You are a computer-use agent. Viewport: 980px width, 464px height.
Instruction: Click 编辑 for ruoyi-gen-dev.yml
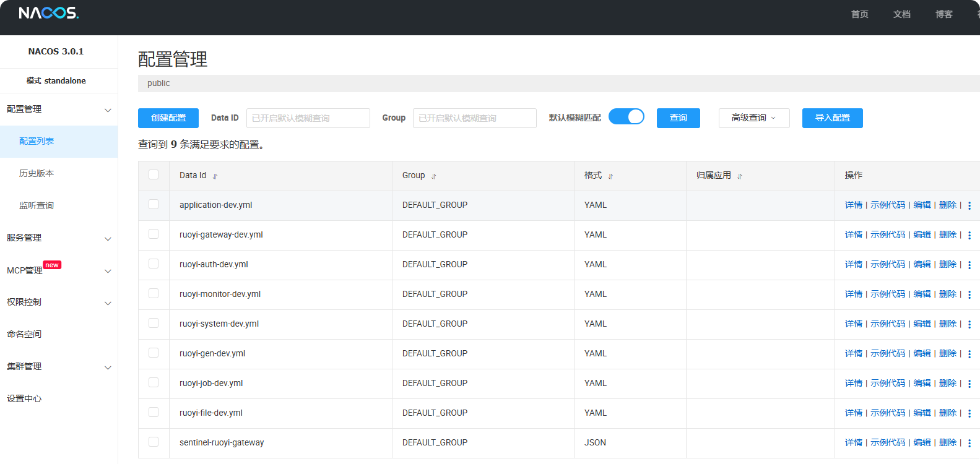coord(922,354)
